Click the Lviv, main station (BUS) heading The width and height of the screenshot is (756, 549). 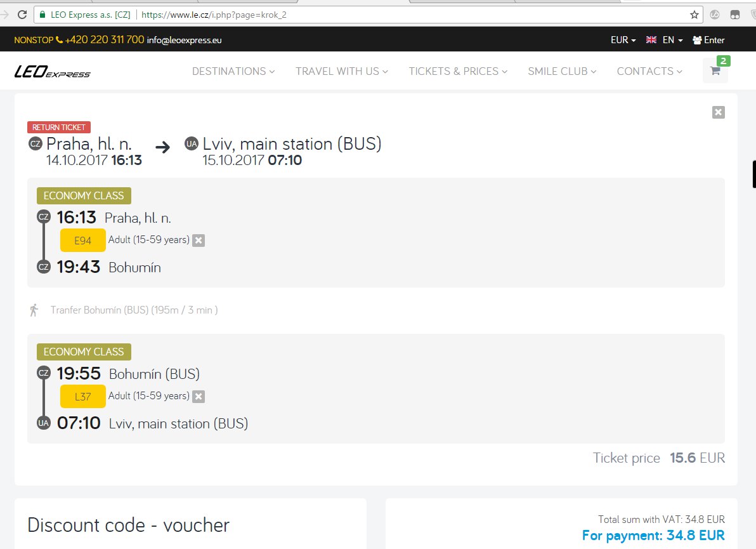tap(292, 144)
